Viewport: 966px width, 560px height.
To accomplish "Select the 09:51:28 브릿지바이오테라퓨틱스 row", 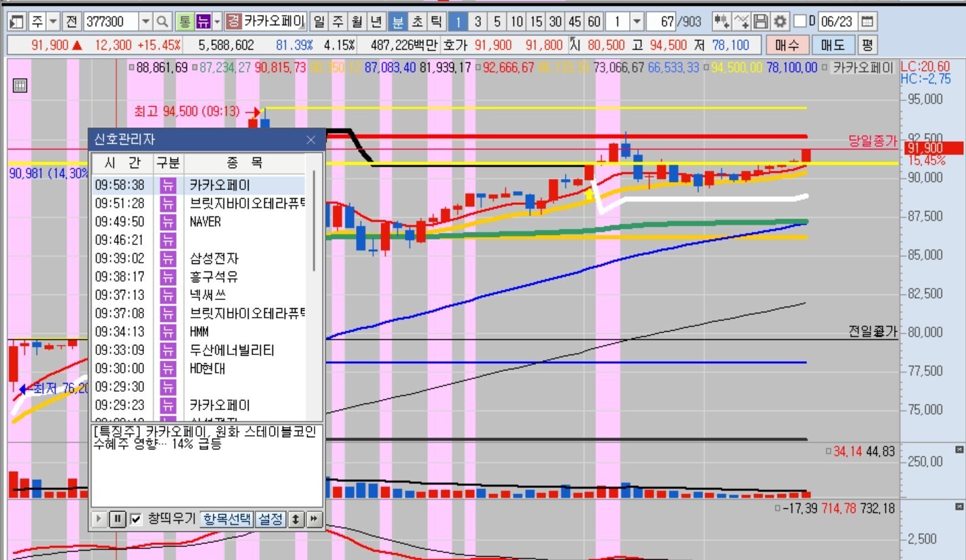I will (x=200, y=203).
